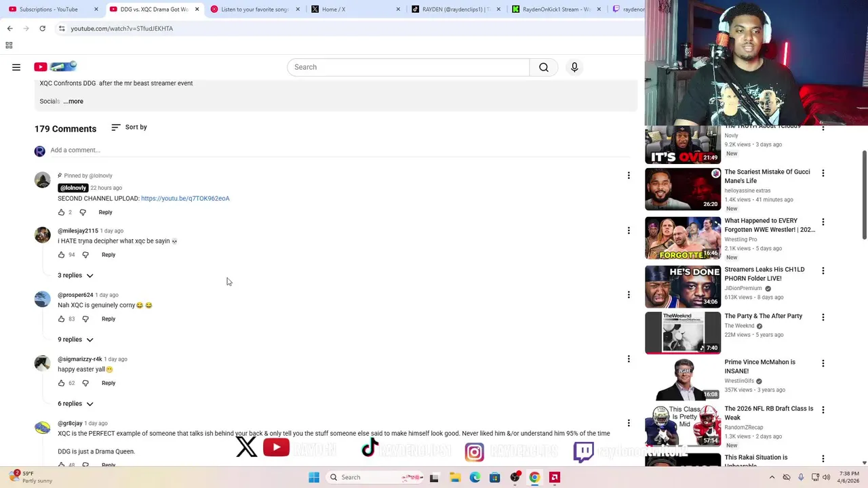This screenshot has height=488, width=868.
Task: Click the browser address bar URL
Action: (122, 28)
